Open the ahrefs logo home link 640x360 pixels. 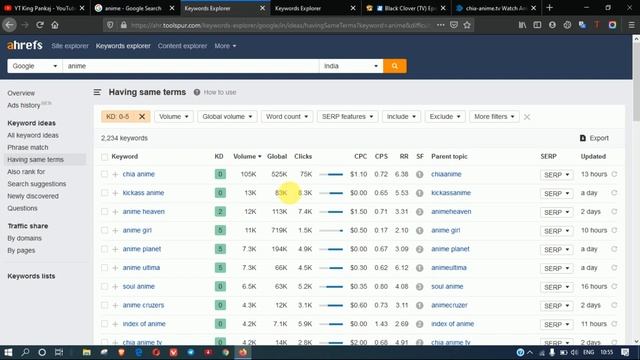click(25, 45)
